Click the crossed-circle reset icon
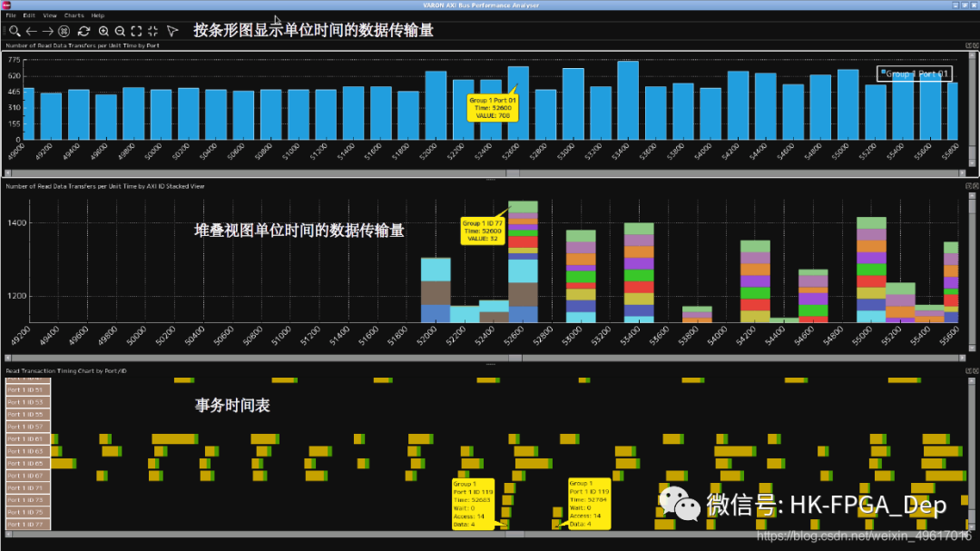The image size is (980, 551). coord(63,30)
